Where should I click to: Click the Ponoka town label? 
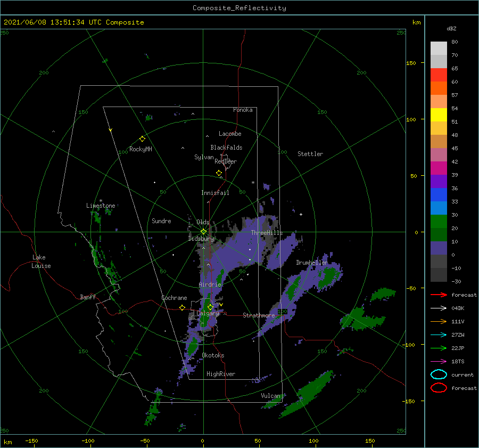pyautogui.click(x=243, y=110)
